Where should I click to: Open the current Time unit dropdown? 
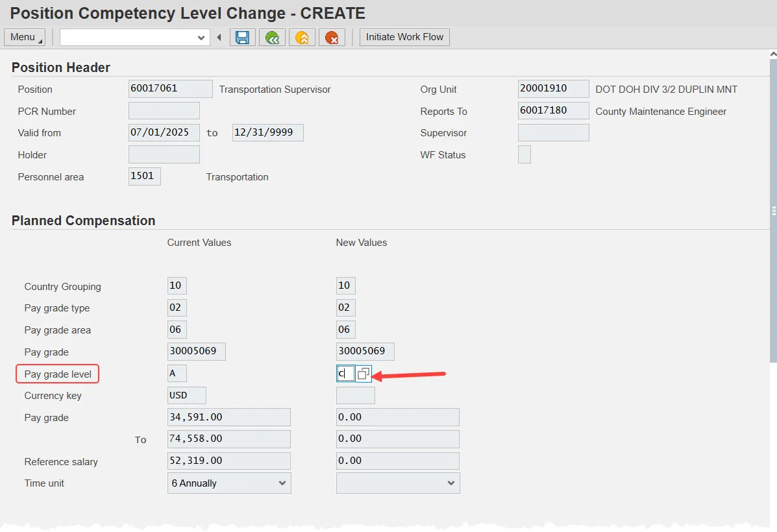[x=228, y=483]
